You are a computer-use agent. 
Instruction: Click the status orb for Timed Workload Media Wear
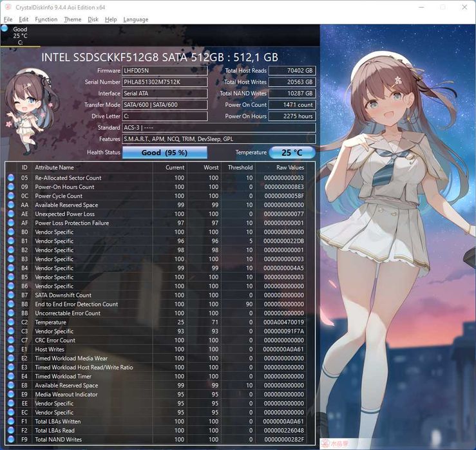[x=11, y=358]
